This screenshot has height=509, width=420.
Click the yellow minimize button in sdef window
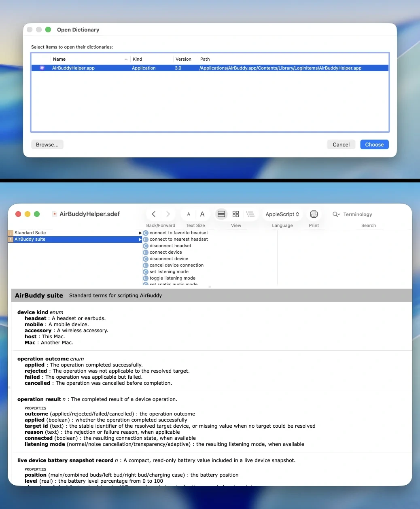click(28, 214)
